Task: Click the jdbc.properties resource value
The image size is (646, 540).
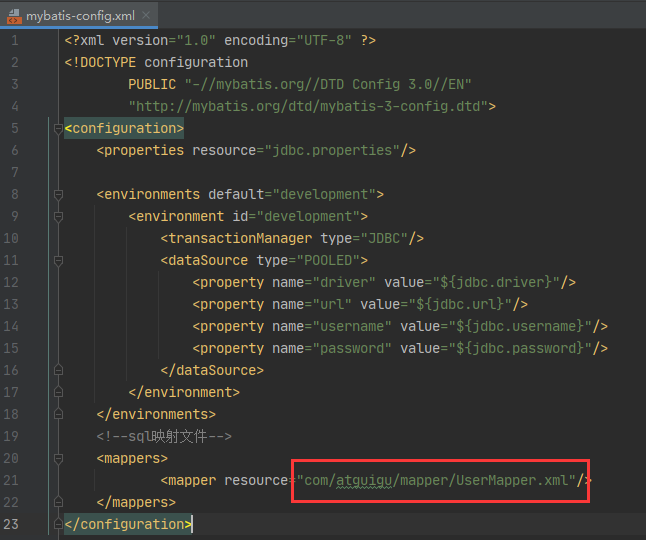Action: pyautogui.click(x=332, y=150)
